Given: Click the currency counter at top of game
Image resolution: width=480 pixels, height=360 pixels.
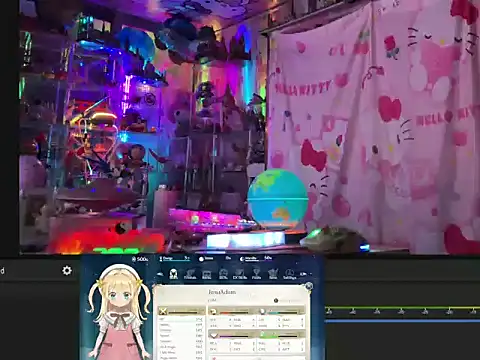Looking at the screenshot, I should pos(140,259).
